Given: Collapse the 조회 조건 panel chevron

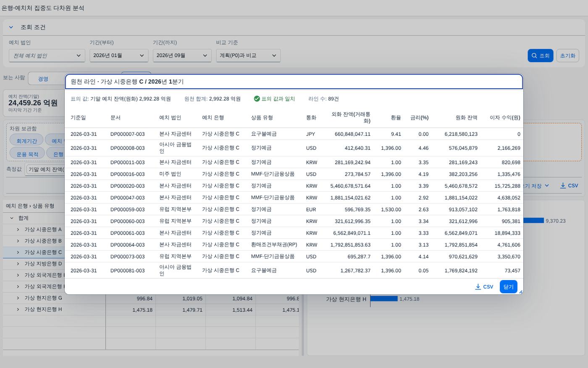Looking at the screenshot, I should [11, 27].
